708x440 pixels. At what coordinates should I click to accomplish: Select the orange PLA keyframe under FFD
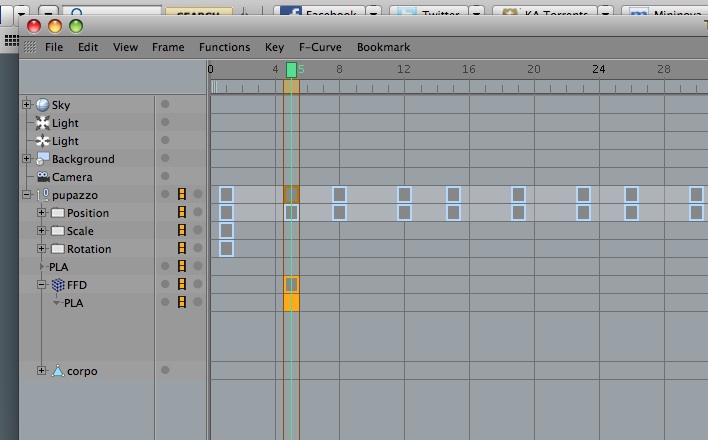(x=291, y=302)
